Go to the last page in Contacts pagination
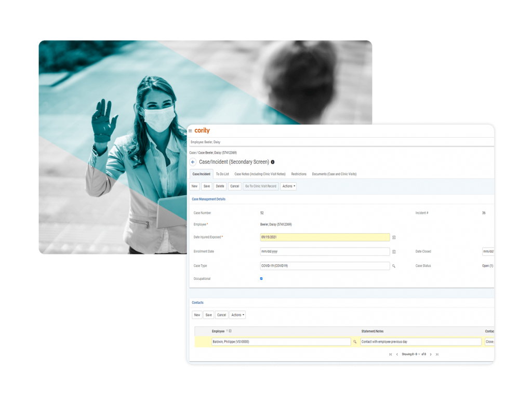Screen dimensions: 532x404 [x=437, y=354]
